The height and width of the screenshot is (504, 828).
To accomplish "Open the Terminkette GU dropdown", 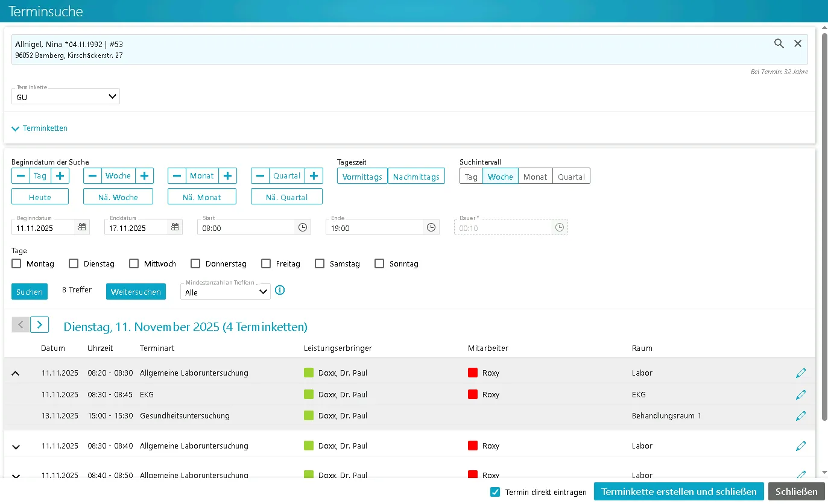I will coord(66,96).
